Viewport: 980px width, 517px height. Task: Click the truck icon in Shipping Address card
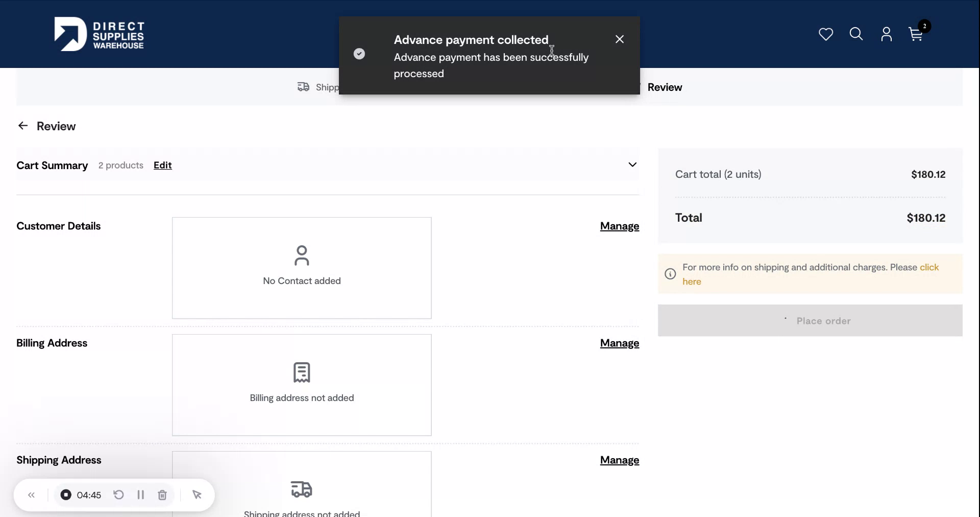coord(302,489)
